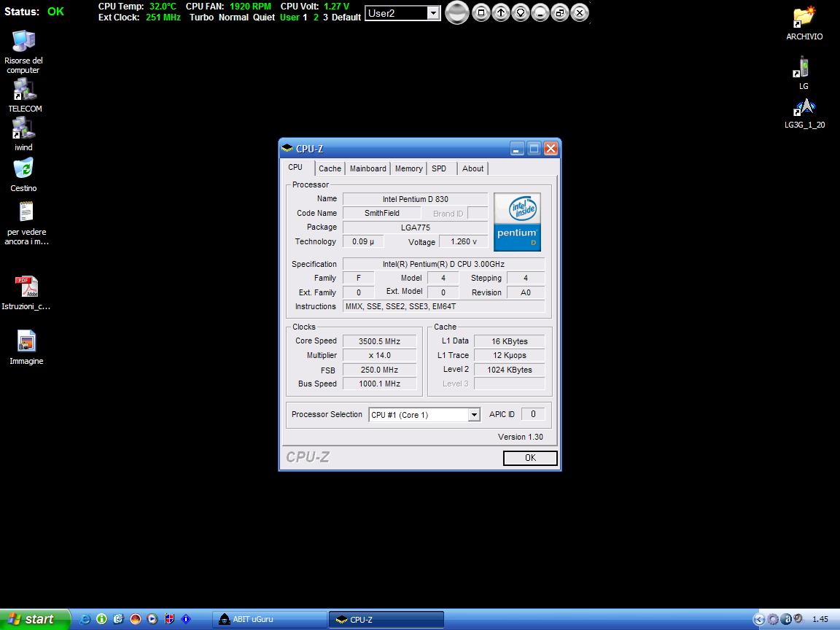
Task: Click the blue diamond info quick launch icon
Action: (186, 619)
